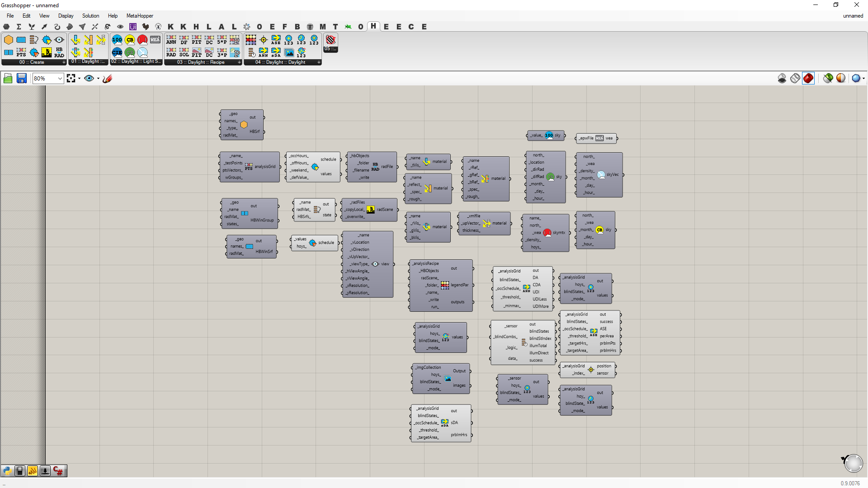Click the orange-white document preview quality sphere
The image size is (868, 488).
(x=841, y=78)
